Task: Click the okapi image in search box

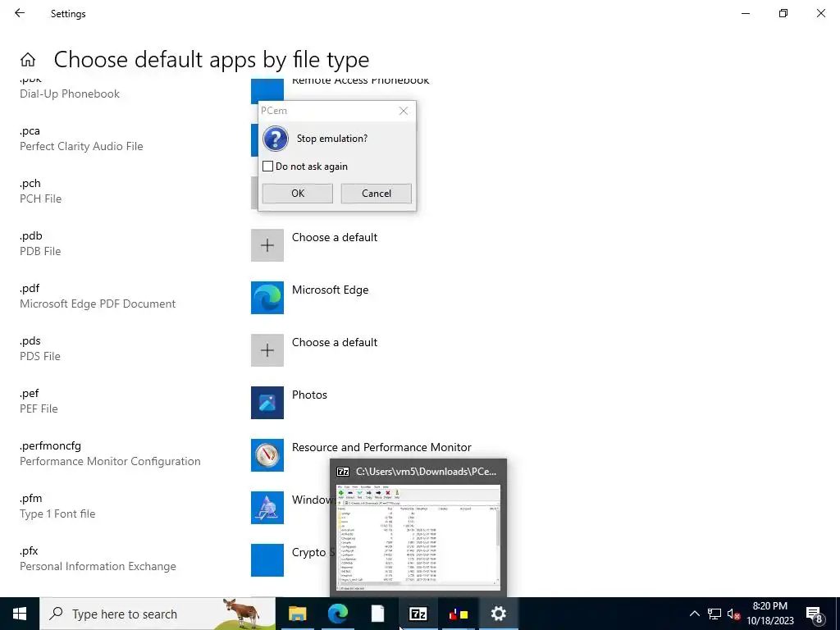Action: [x=242, y=614]
